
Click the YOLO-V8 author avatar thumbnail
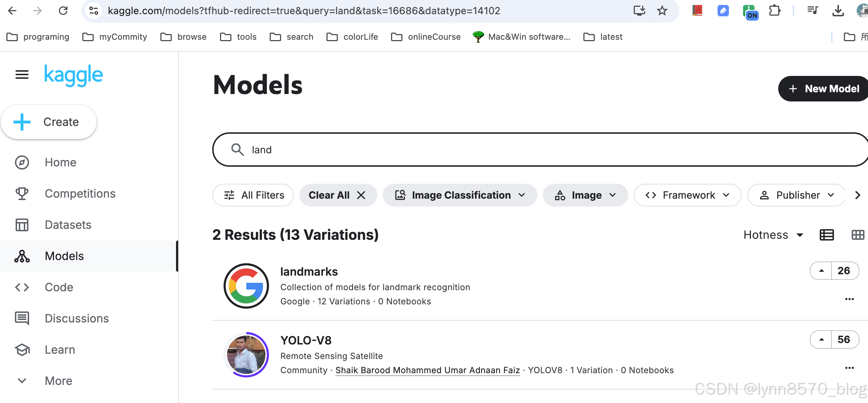click(246, 355)
